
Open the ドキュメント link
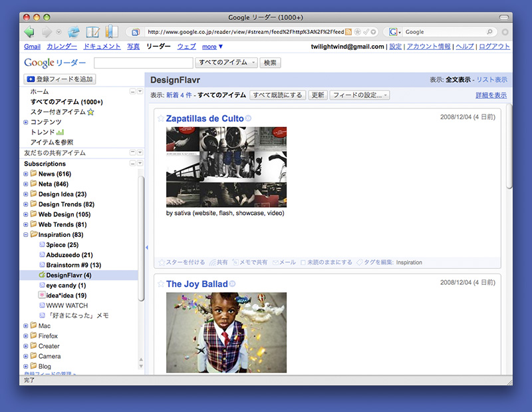(102, 47)
